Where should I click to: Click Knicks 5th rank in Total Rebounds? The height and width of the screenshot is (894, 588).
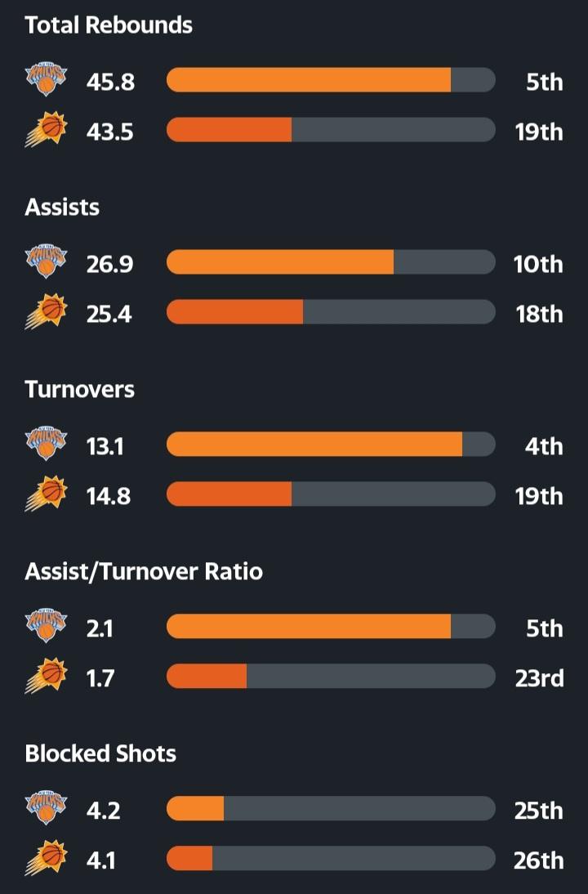click(544, 81)
